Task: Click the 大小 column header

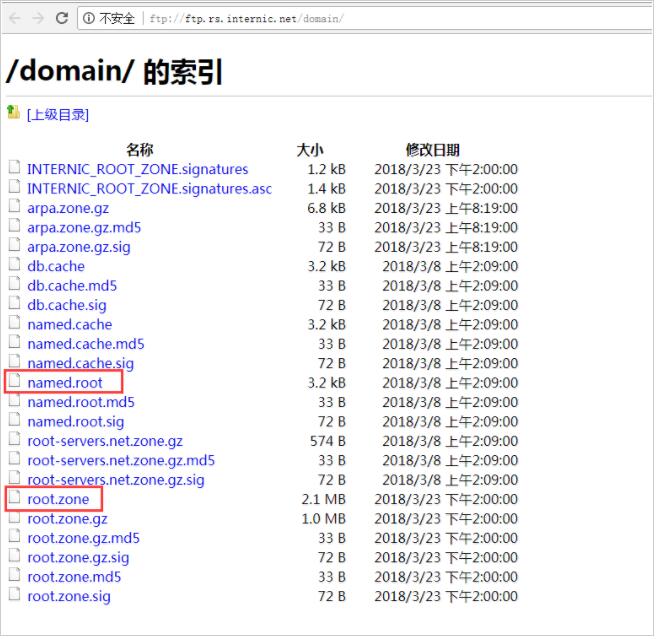Action: (x=310, y=150)
